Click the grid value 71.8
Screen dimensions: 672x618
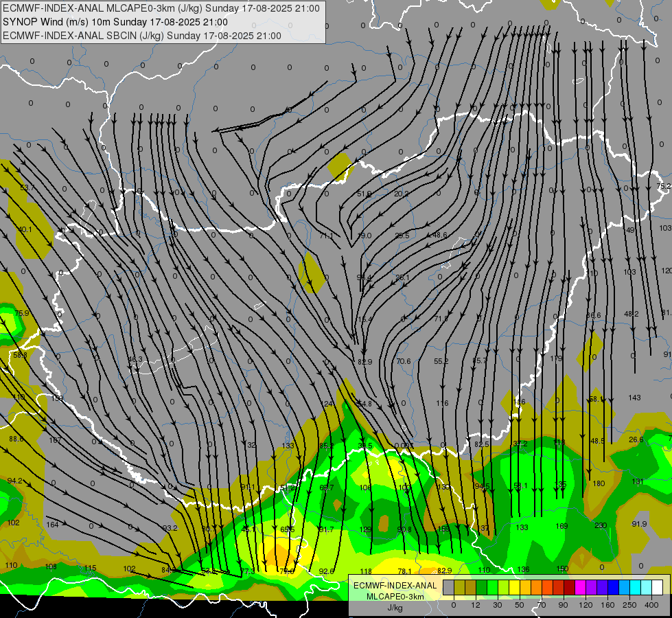pos(441,319)
